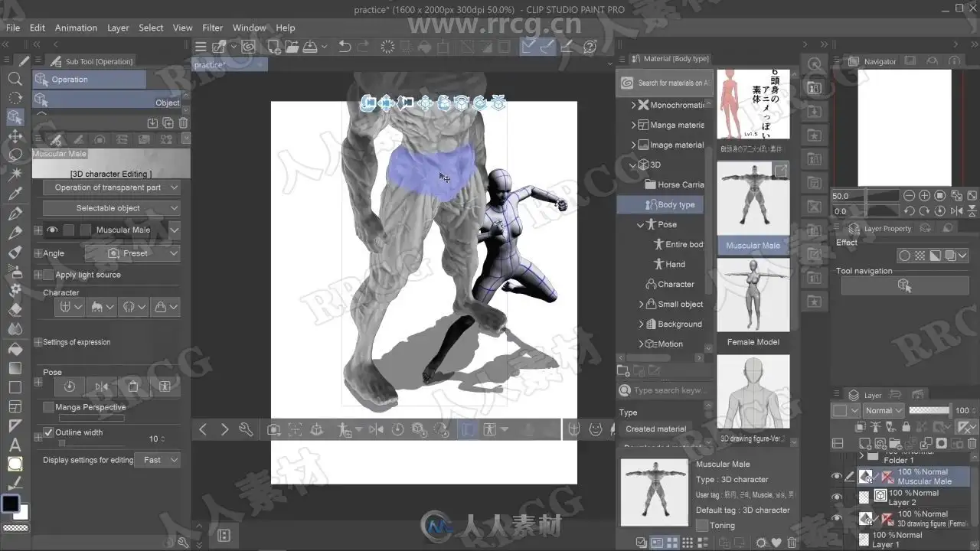
Task: Select the Female Model thumbnail
Action: 753,295
